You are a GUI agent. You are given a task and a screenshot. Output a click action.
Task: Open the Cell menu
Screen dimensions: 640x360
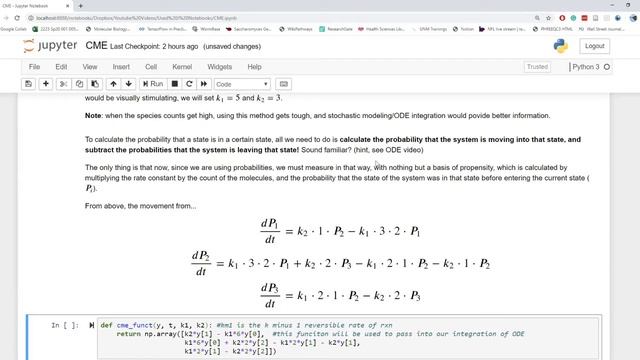pyautogui.click(x=151, y=67)
